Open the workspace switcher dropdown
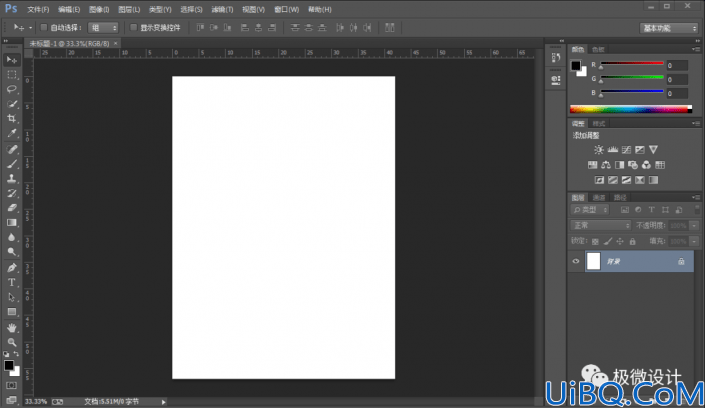Image resolution: width=705 pixels, height=408 pixels. (x=669, y=28)
